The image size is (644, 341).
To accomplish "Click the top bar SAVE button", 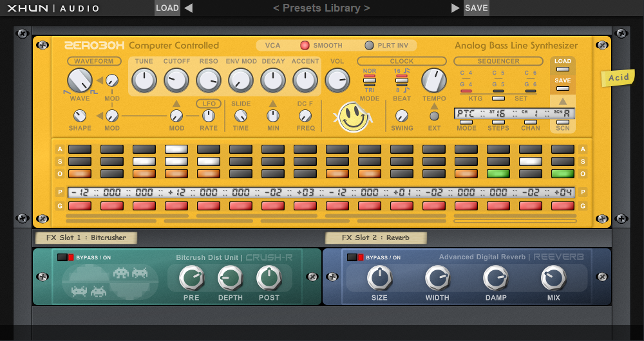I will pyautogui.click(x=477, y=8).
